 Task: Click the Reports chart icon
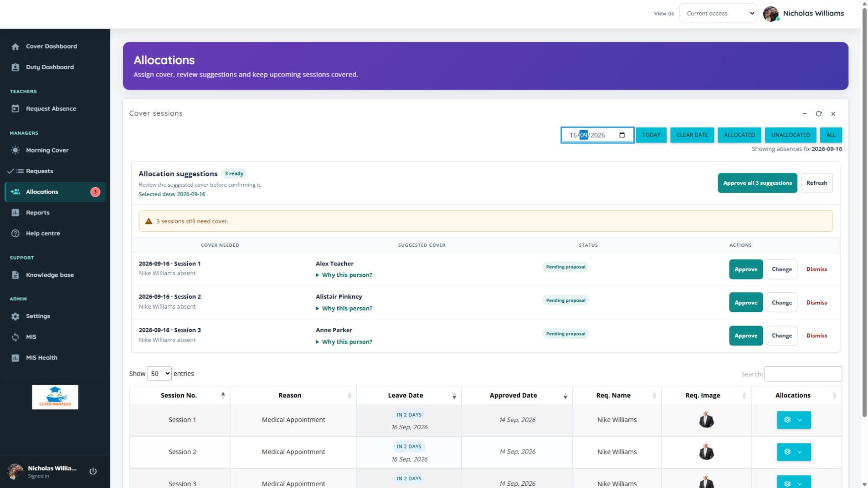[x=15, y=213]
